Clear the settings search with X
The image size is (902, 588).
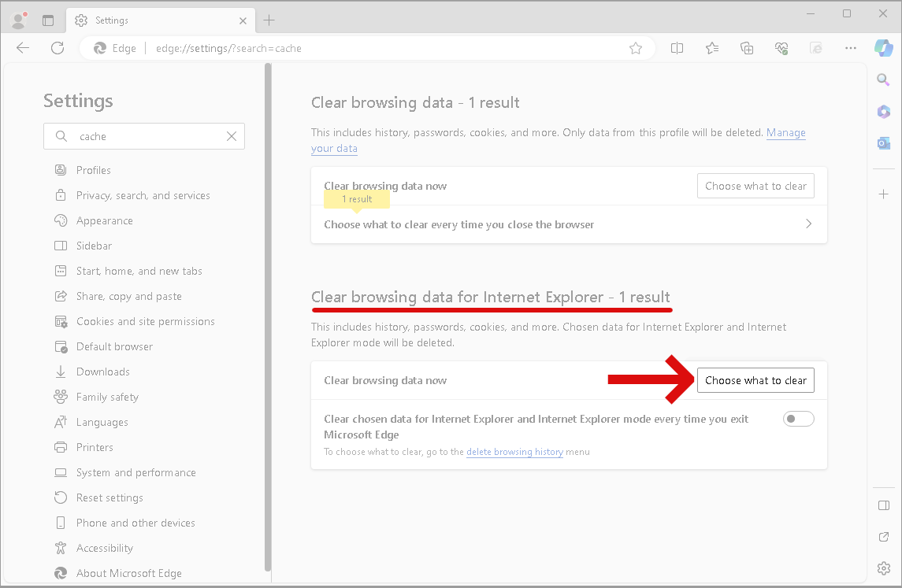pos(232,136)
